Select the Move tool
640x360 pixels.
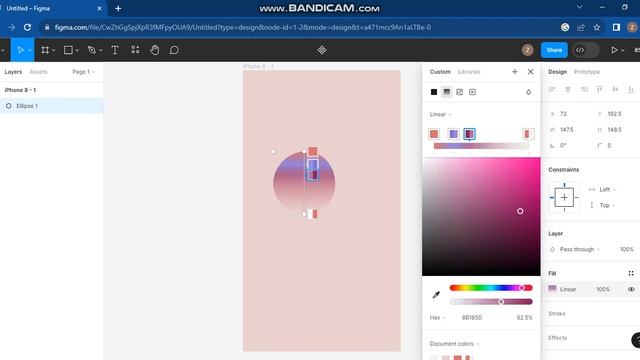(x=20, y=50)
